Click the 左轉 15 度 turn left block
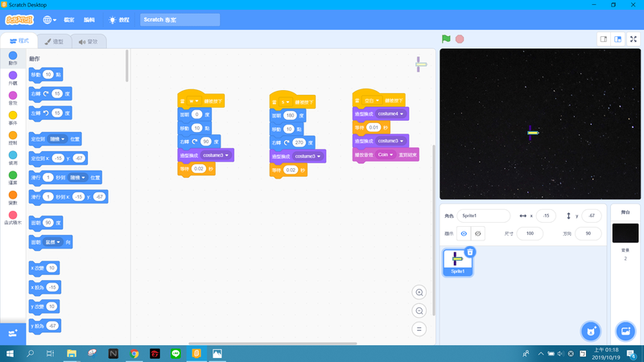The height and width of the screenshot is (362, 644). [50, 113]
